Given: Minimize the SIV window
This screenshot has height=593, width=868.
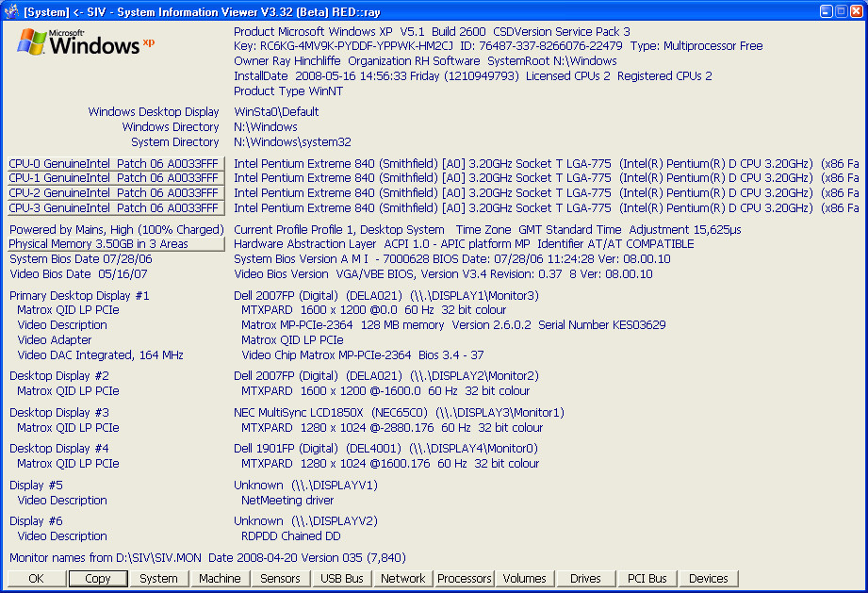Looking at the screenshot, I should click(826, 11).
